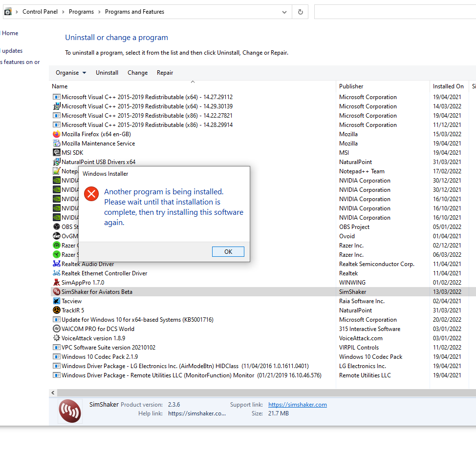The width and height of the screenshot is (476, 454).
Task: Click the Mozilla Firefox program icon
Action: click(57, 134)
